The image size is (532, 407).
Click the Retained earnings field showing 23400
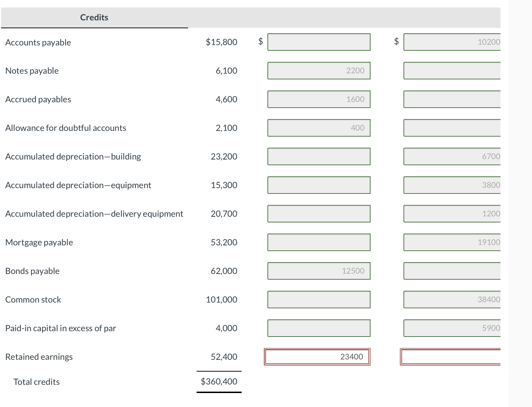(317, 357)
